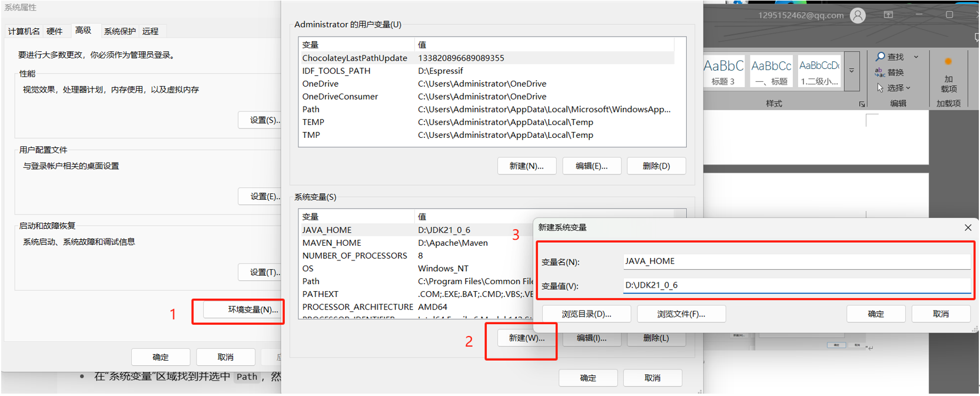This screenshot has width=980, height=396.
Task: Click 确定 in environment variables dialog
Action: click(x=588, y=378)
